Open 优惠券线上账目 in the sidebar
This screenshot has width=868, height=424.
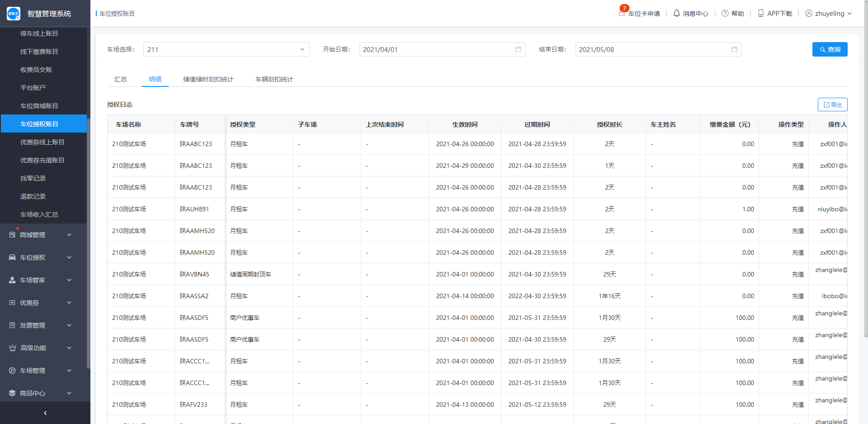pos(42,142)
